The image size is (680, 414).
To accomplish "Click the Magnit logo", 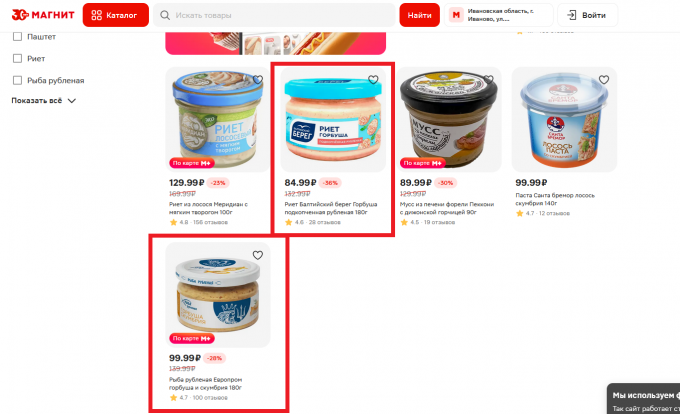I will pyautogui.click(x=43, y=15).
